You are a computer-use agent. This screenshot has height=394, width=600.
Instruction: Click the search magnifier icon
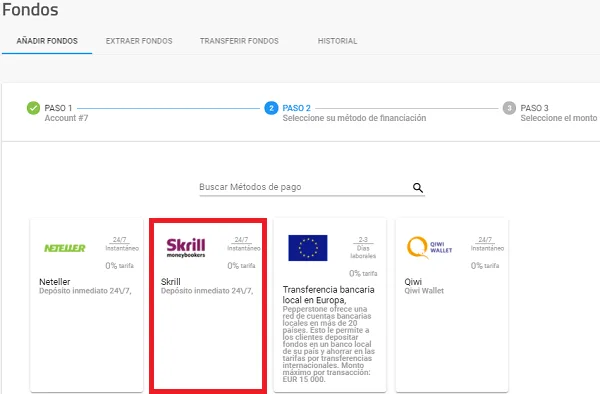coord(417,187)
